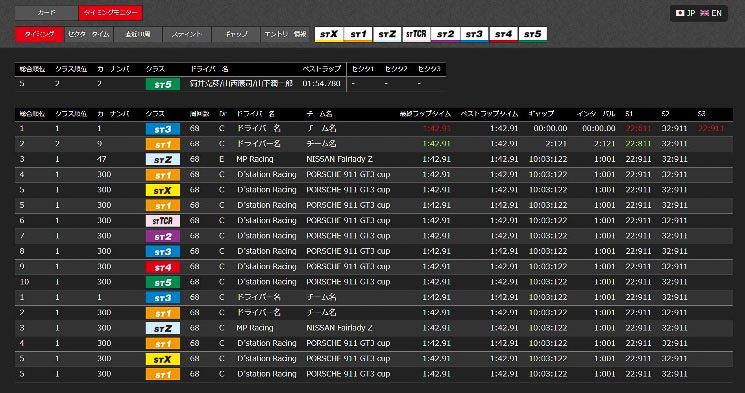The image size is (745, 393).
Task: Click the green S1 time in car 9 row
Action: point(638,144)
